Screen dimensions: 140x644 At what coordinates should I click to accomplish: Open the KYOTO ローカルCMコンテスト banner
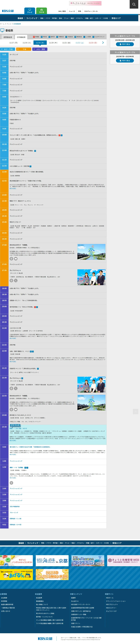coord(52,575)
